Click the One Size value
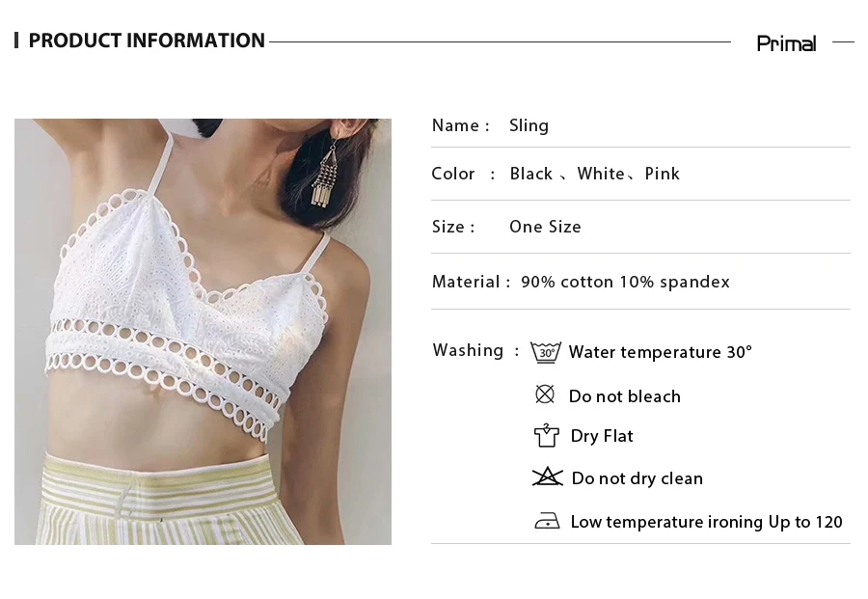The image size is (868, 599). click(x=545, y=227)
